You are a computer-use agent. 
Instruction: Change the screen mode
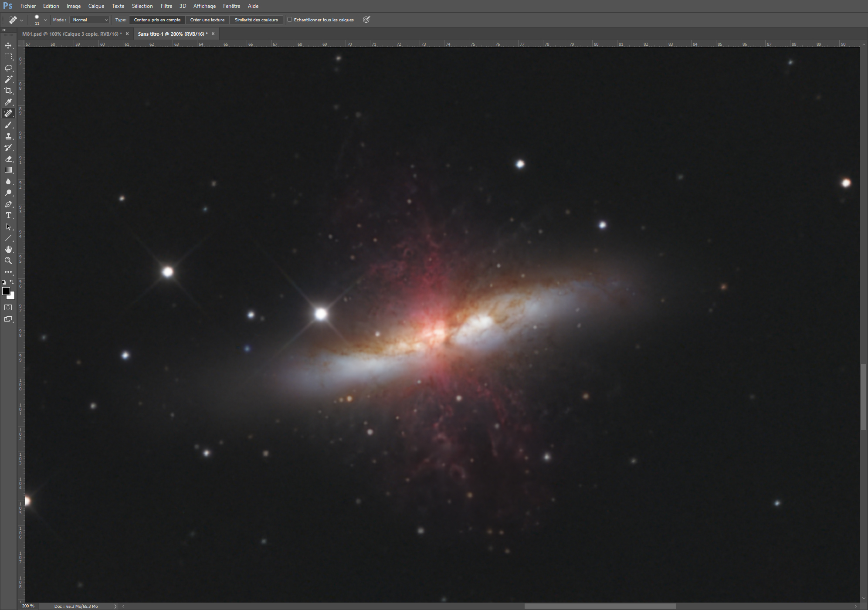click(8, 319)
